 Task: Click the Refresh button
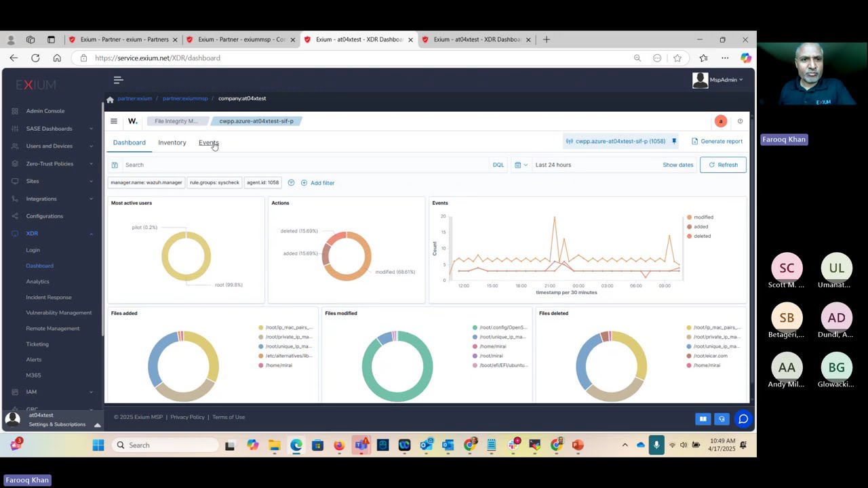coord(723,165)
